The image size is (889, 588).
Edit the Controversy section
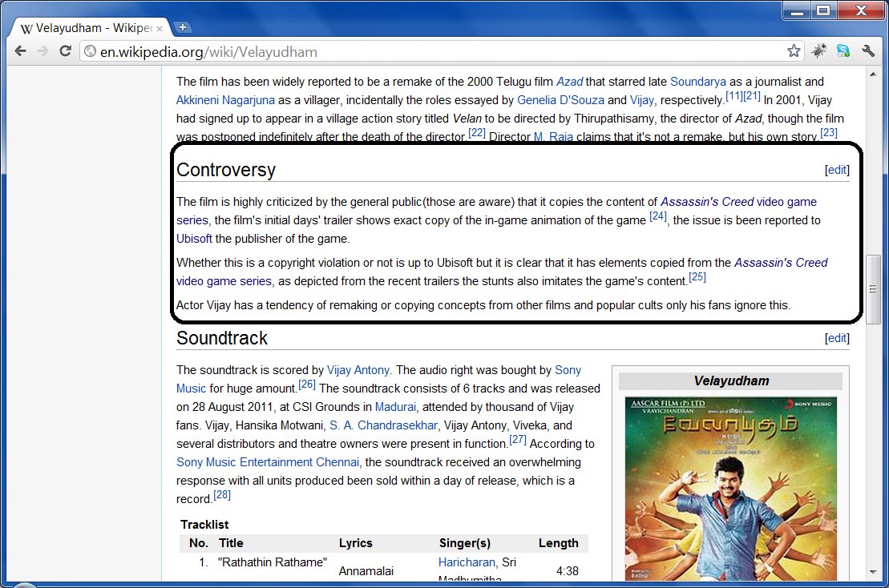coord(837,170)
